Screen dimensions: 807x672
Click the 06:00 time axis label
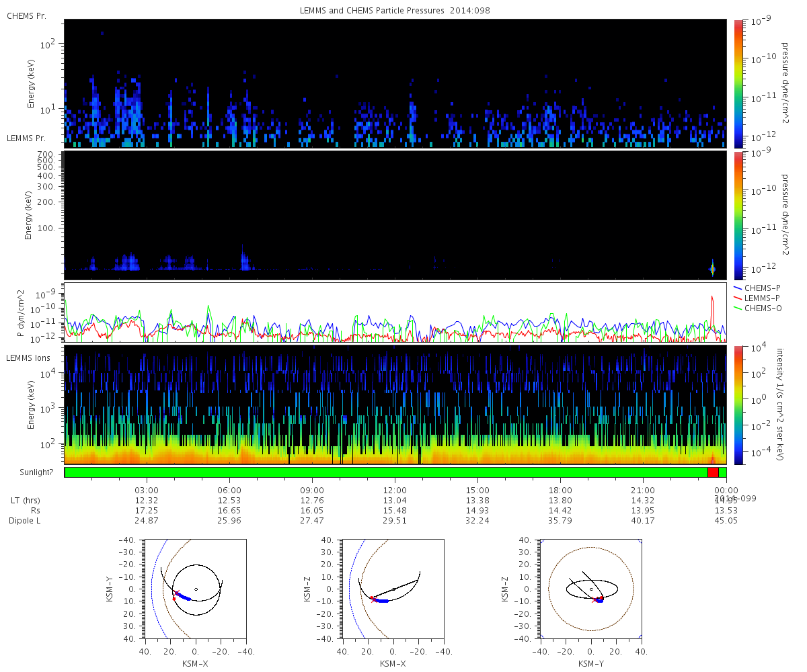[229, 491]
